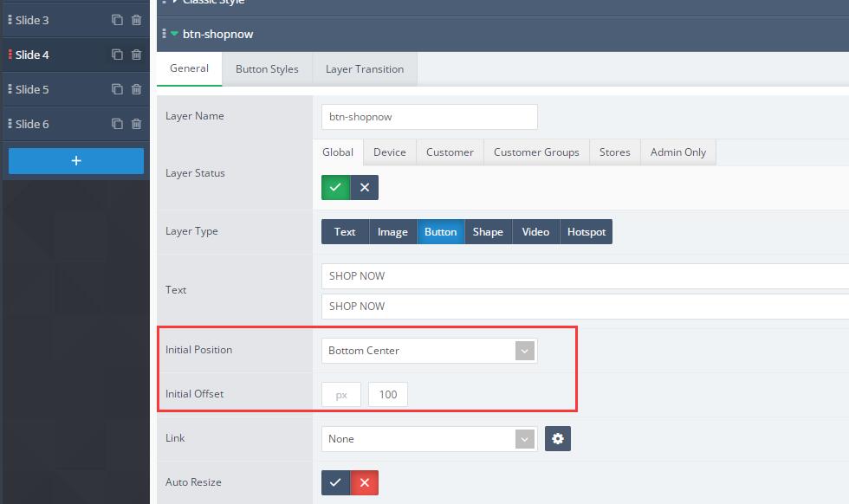Turn off Auto Resize with red X
Viewport: 849px width, 504px height.
[365, 482]
